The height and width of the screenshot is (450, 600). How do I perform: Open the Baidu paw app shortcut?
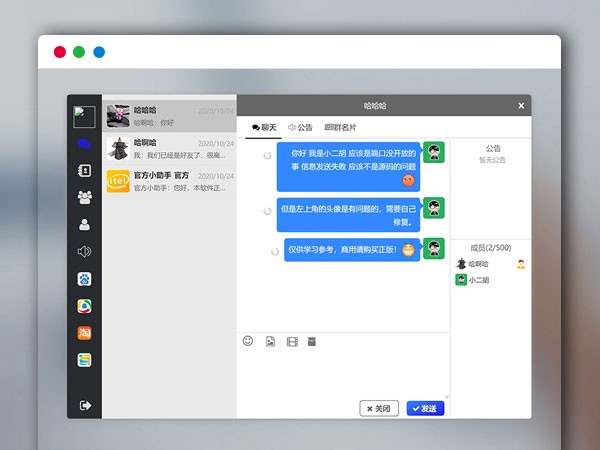point(85,279)
